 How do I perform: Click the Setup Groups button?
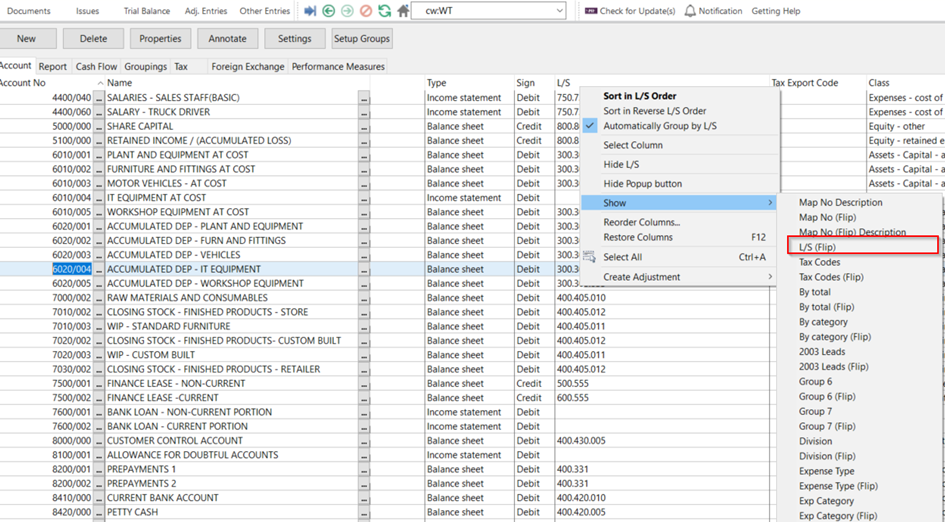click(362, 39)
